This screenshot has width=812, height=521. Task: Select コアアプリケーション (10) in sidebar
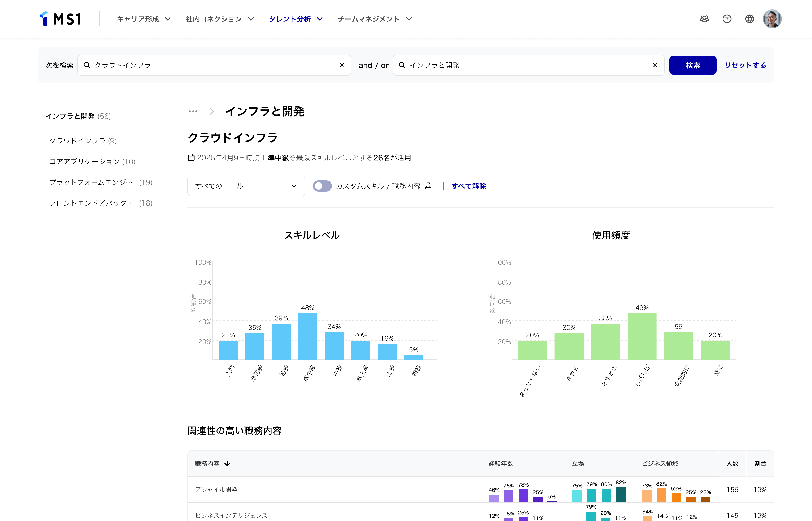click(92, 162)
